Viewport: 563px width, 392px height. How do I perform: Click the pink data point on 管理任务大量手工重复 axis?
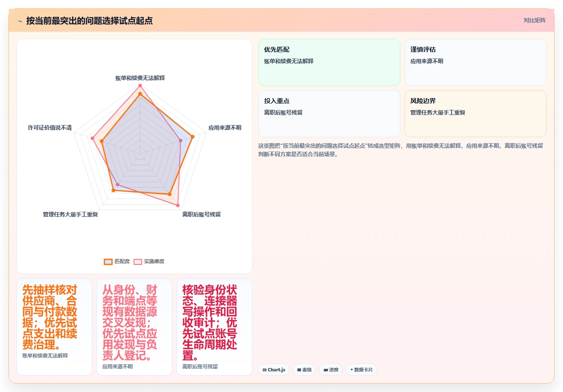[x=118, y=185]
